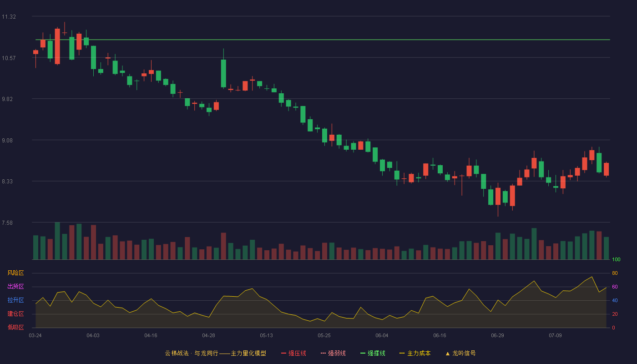Select the 建仓区 zone label
The width and height of the screenshot is (637, 364).
tap(16, 314)
